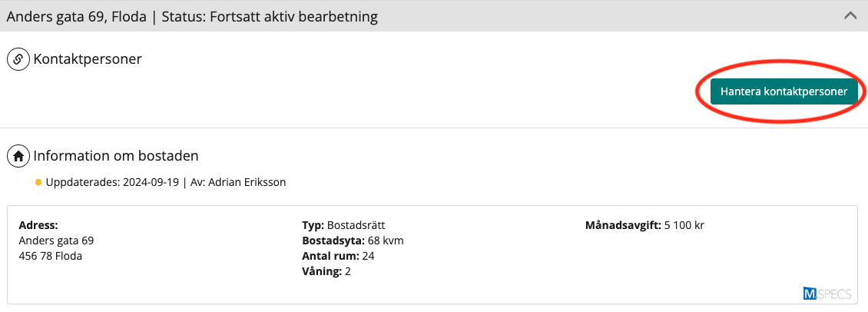The image size is (868, 312).
Task: Click the Typ: Bostadsrätt field
Action: click(x=343, y=226)
